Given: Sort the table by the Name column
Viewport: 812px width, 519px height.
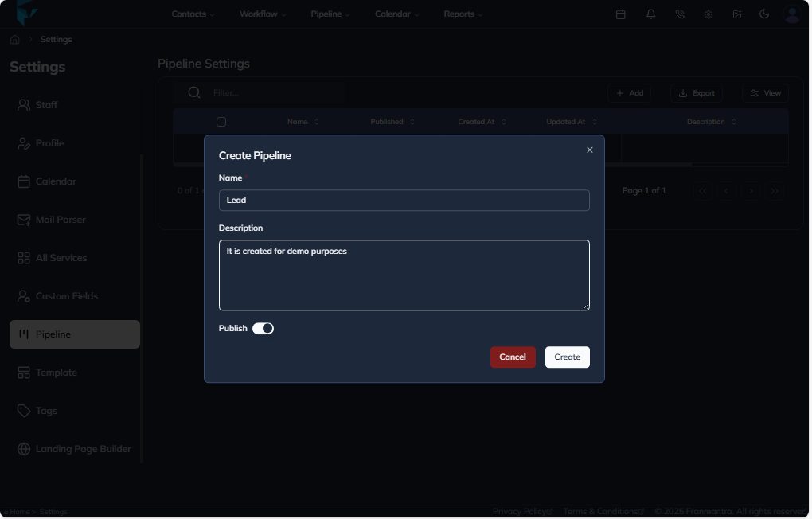Looking at the screenshot, I should coord(303,121).
